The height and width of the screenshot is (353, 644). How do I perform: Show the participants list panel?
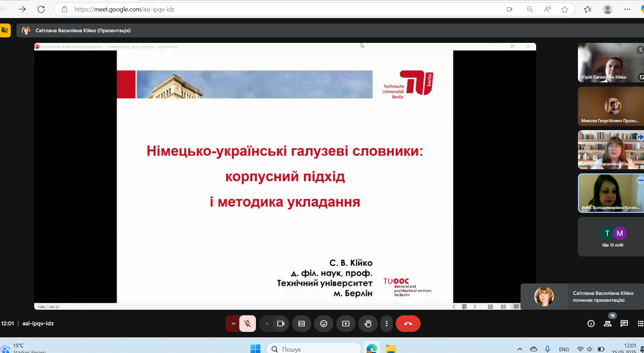click(608, 324)
